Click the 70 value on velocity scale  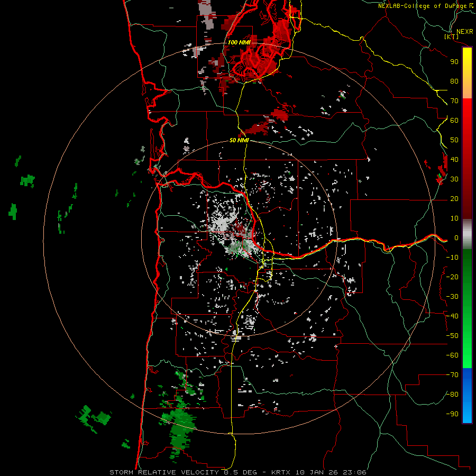[454, 101]
